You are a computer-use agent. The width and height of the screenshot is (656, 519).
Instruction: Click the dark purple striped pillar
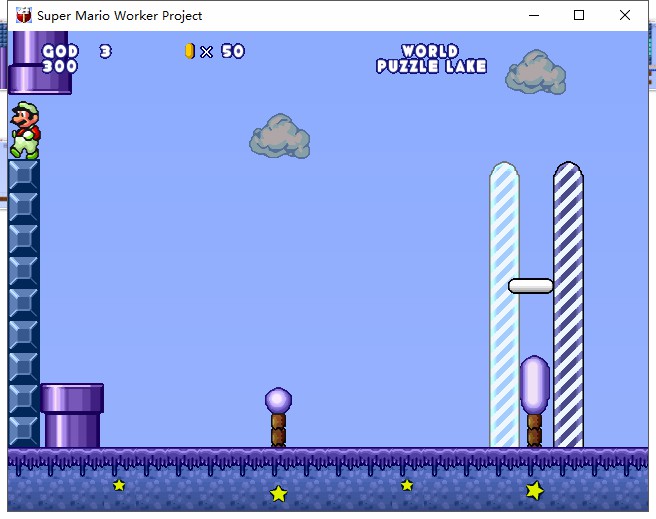pos(568,304)
